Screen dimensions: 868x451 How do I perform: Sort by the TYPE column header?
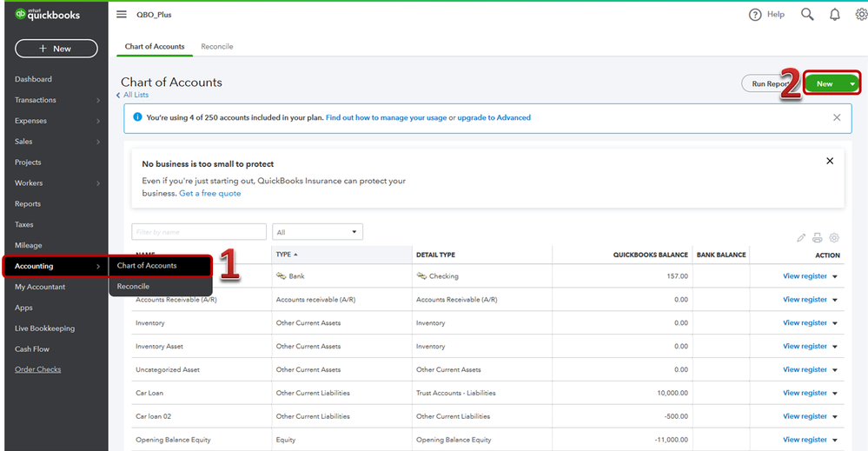click(x=284, y=255)
